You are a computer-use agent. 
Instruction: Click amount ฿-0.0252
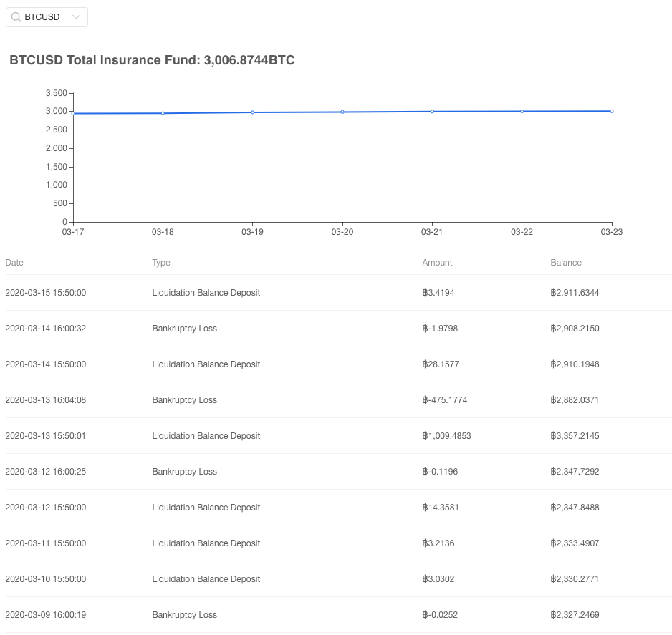click(440, 615)
